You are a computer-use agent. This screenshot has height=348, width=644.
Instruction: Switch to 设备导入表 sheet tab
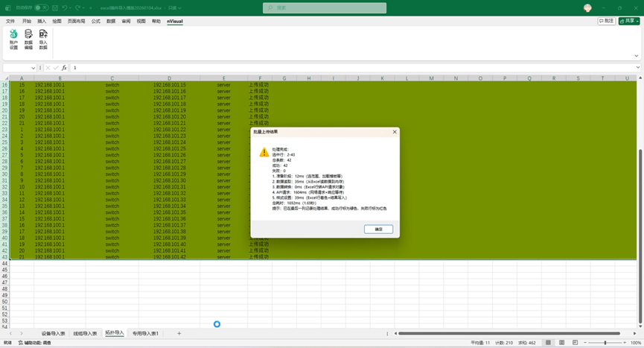click(x=53, y=333)
